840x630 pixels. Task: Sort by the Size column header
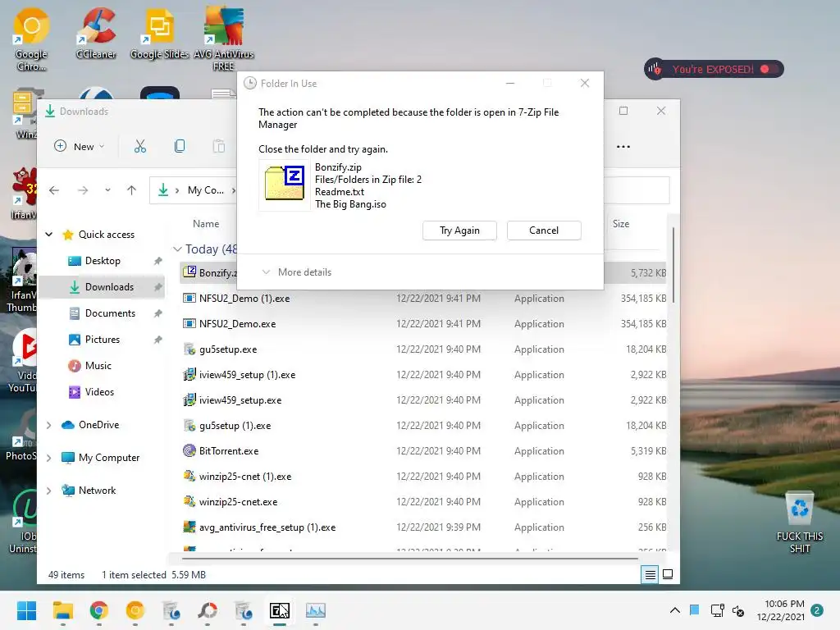[x=621, y=224]
